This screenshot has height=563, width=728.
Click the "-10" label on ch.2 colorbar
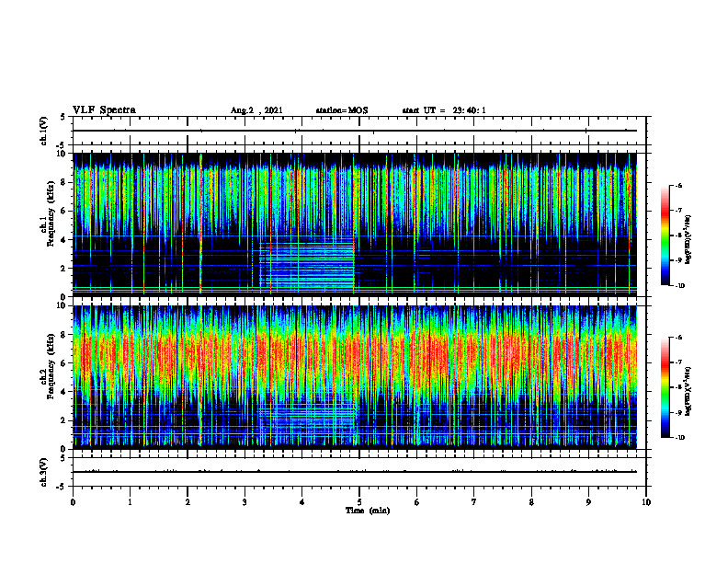(678, 437)
